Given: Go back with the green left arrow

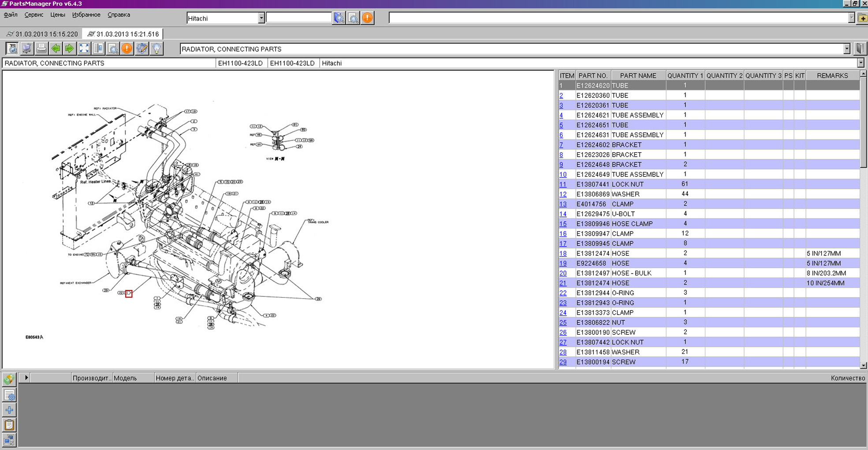Looking at the screenshot, I should (x=56, y=49).
